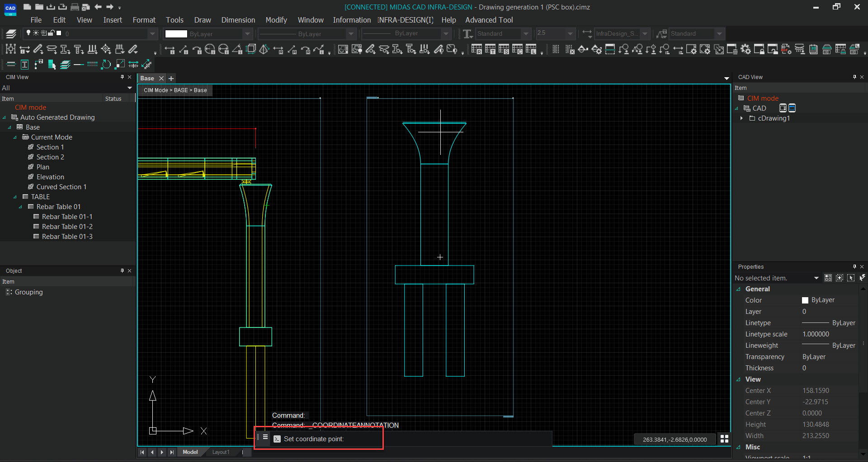The image size is (868, 462).
Task: Select the table icon marked L
Action: point(531,49)
